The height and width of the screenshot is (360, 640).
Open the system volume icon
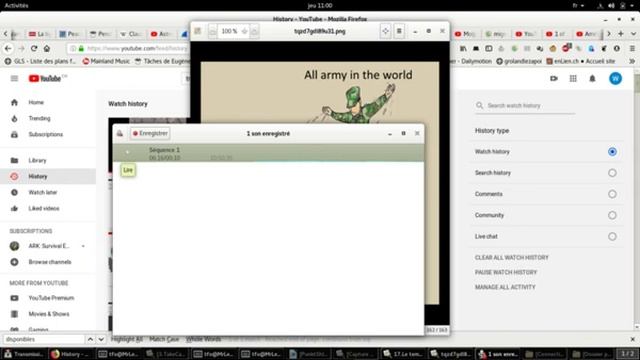611,6
